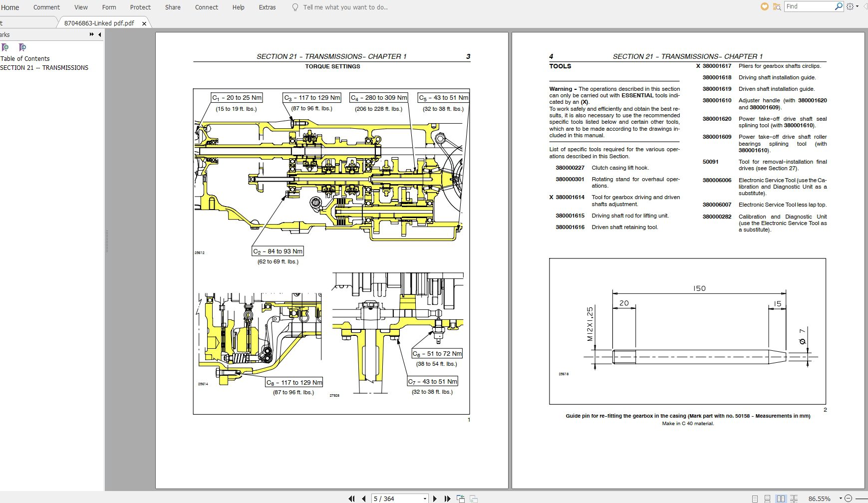Open the Protect menu
This screenshot has width=868, height=503.
pos(140,7)
